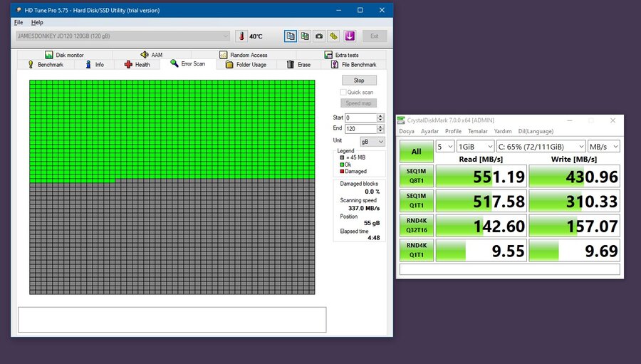This screenshot has width=641, height=364.
Task: Switch to the Benchmark tab
Action: (45, 65)
